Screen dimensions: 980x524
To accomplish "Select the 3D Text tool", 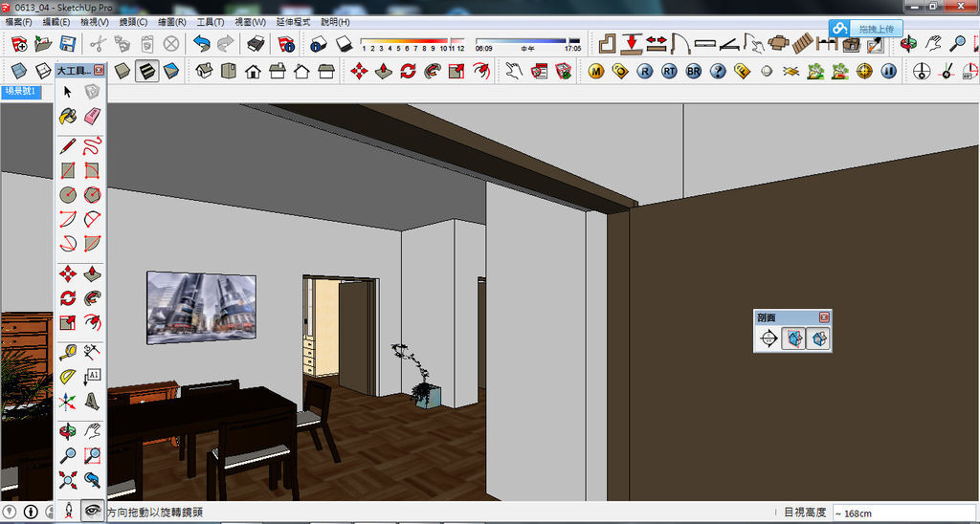I will tap(93, 401).
